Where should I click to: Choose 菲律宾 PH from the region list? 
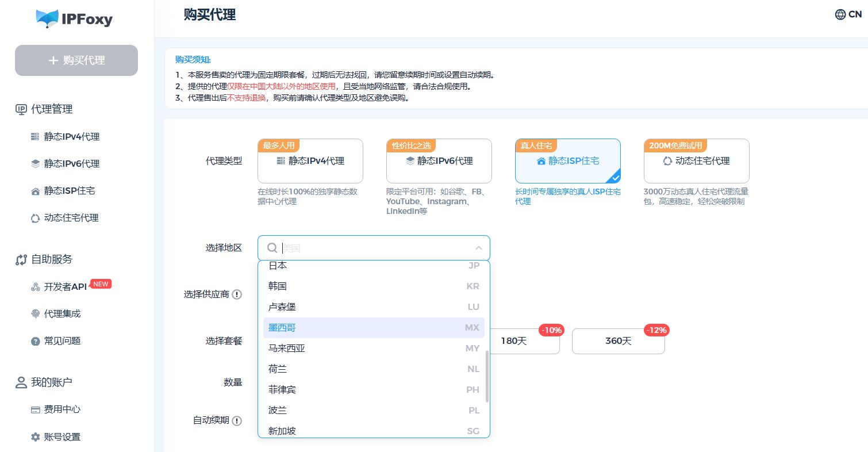(x=374, y=390)
